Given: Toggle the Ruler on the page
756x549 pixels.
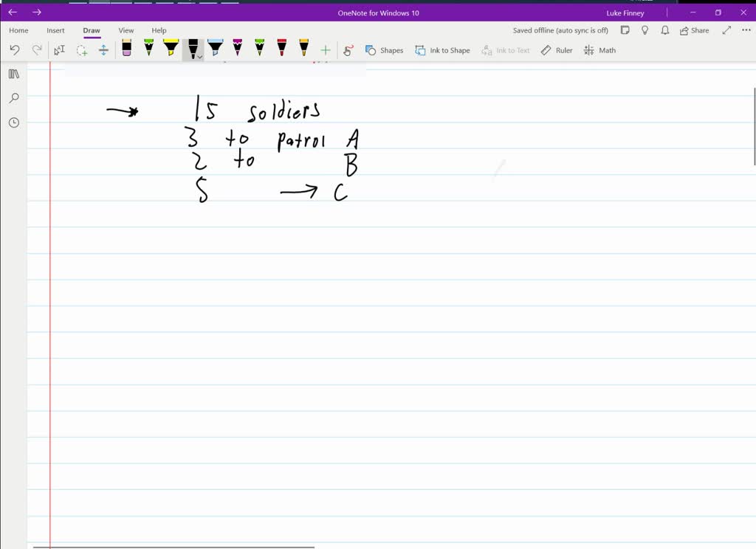Looking at the screenshot, I should point(556,49).
